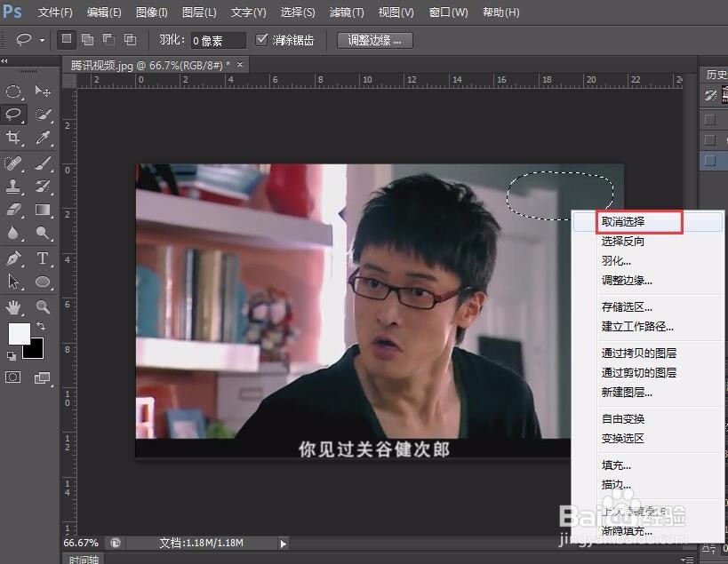
Task: Choose 新建图层... from context menu
Action: (649, 393)
